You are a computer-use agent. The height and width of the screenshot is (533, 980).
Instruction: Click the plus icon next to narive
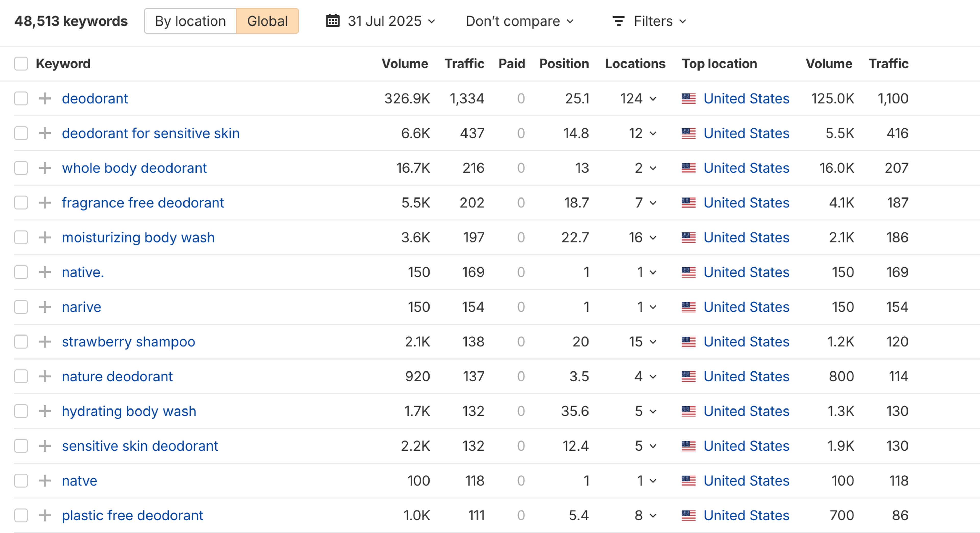click(45, 307)
